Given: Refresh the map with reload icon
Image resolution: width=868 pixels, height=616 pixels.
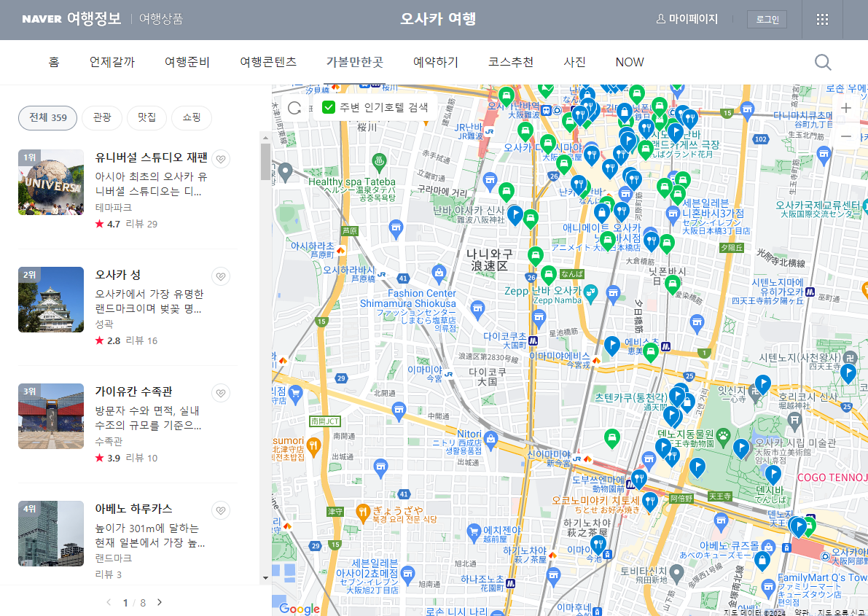Looking at the screenshot, I should pyautogui.click(x=294, y=108).
